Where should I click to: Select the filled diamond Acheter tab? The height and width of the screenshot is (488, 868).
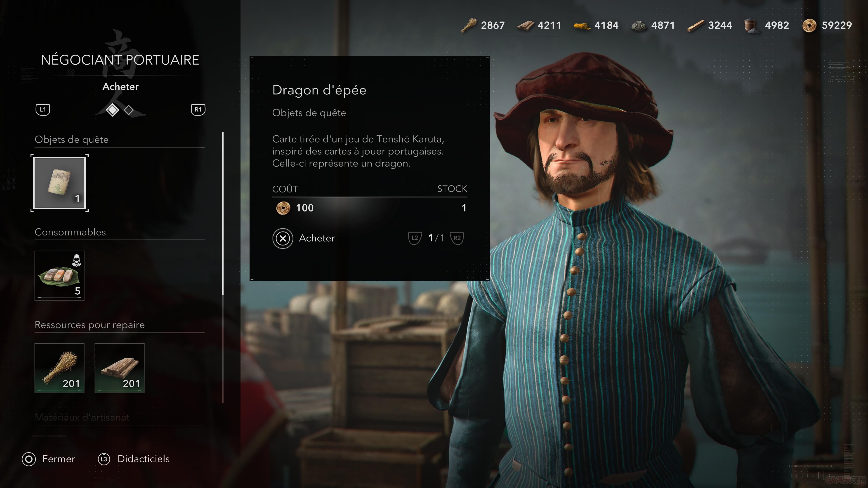(x=112, y=110)
